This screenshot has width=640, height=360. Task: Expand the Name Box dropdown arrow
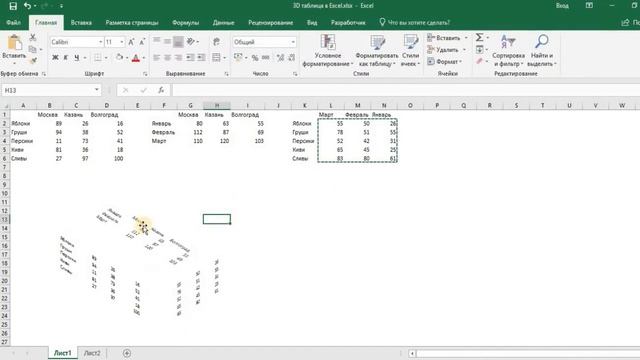pyautogui.click(x=97, y=90)
